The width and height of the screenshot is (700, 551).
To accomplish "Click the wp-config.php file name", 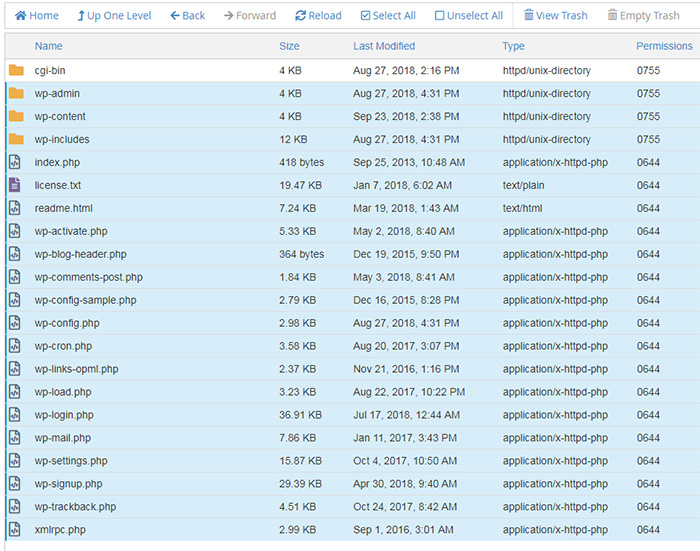I will [x=67, y=323].
